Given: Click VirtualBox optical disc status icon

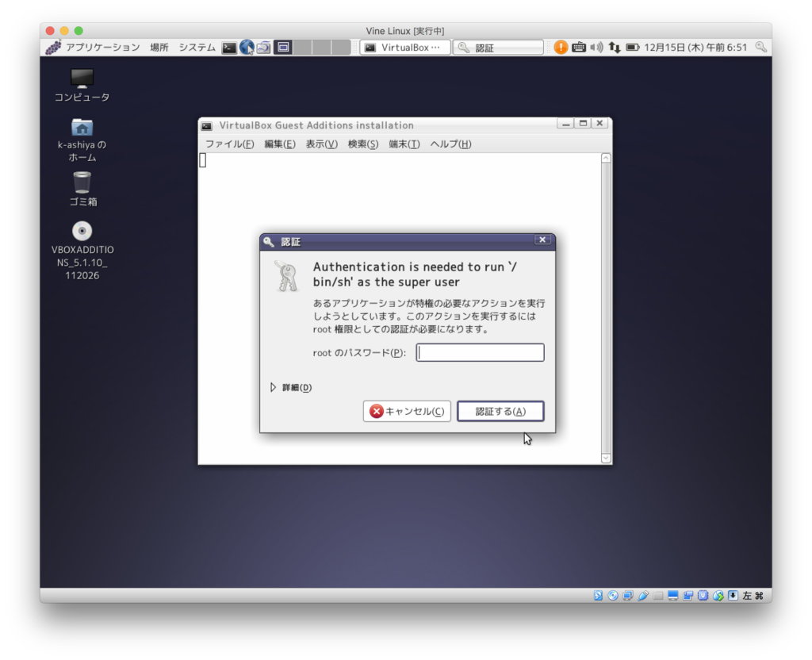Looking at the screenshot, I should (613, 596).
